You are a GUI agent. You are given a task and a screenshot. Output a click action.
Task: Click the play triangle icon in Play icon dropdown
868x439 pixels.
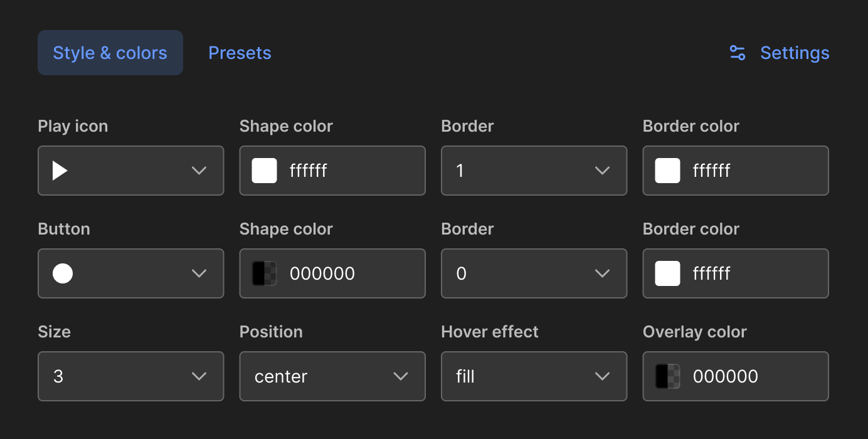(59, 170)
